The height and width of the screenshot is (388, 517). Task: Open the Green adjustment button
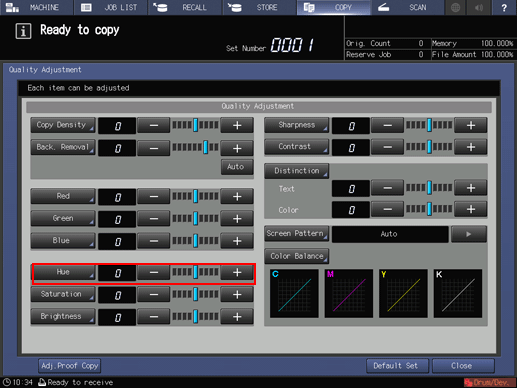(x=63, y=218)
